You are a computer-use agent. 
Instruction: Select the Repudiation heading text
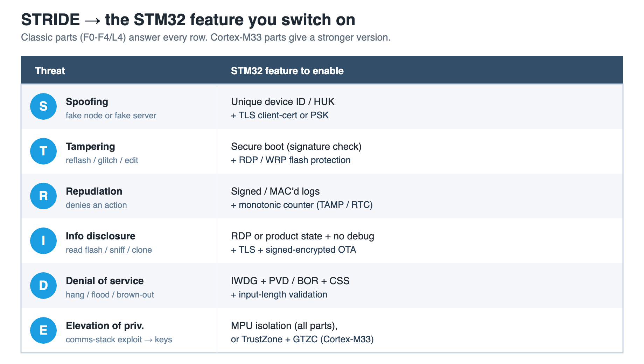(x=94, y=191)
